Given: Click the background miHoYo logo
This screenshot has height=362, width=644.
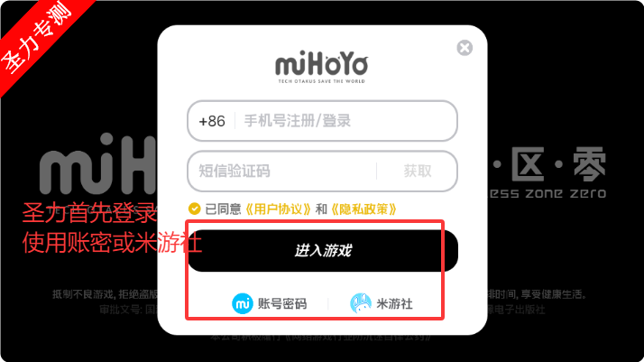Looking at the screenshot, I should (97, 164).
